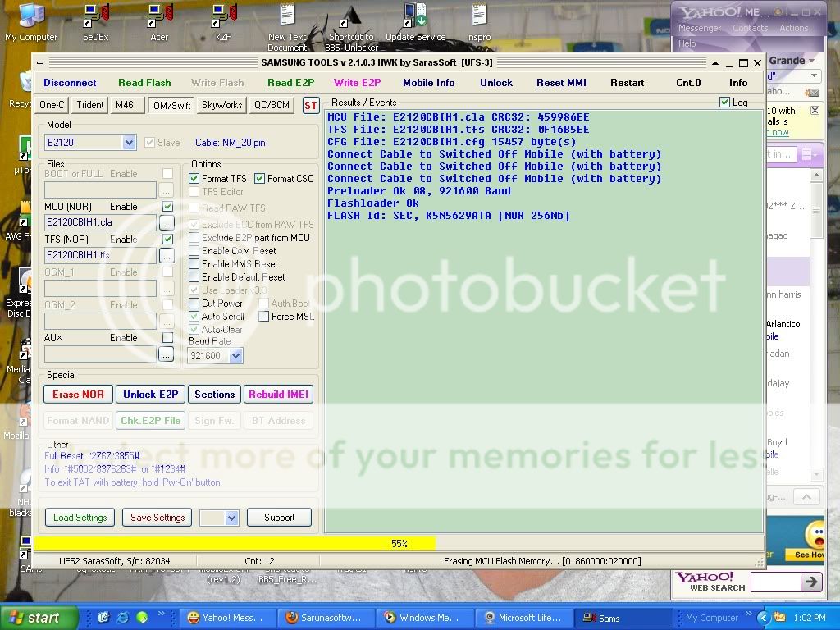The height and width of the screenshot is (630, 840).
Task: Open Internet Explorer quick launch icon
Action: click(123, 618)
